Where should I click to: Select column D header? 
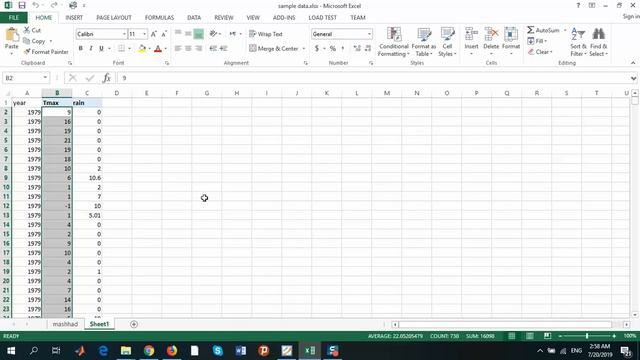point(117,93)
